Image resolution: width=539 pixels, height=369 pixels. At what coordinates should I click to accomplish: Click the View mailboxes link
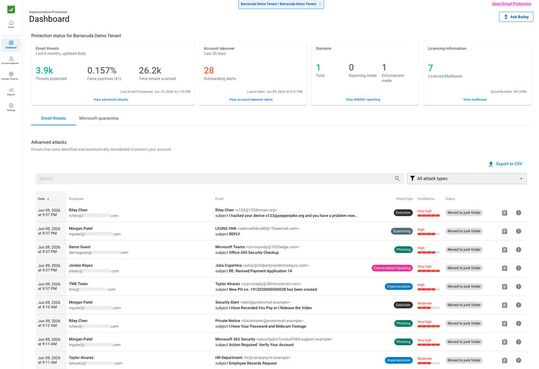[x=475, y=99]
